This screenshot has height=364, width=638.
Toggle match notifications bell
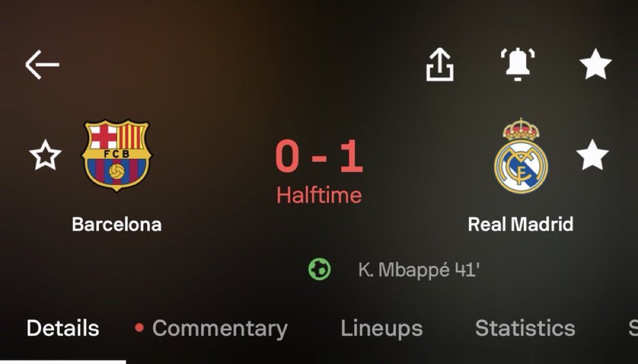517,64
